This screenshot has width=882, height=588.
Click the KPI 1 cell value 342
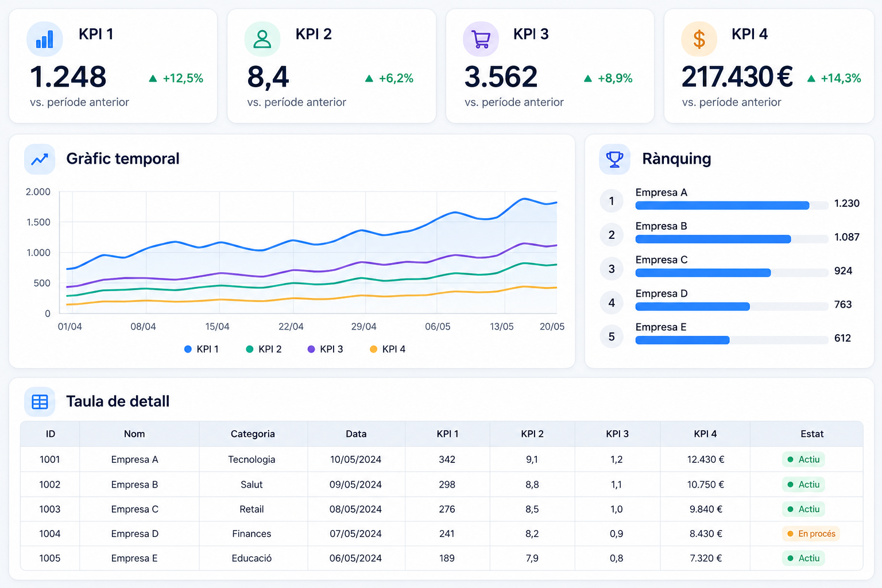point(447,459)
